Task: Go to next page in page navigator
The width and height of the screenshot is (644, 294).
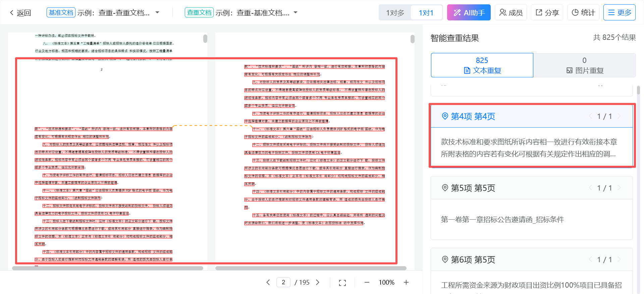Action: pyautogui.click(x=318, y=282)
